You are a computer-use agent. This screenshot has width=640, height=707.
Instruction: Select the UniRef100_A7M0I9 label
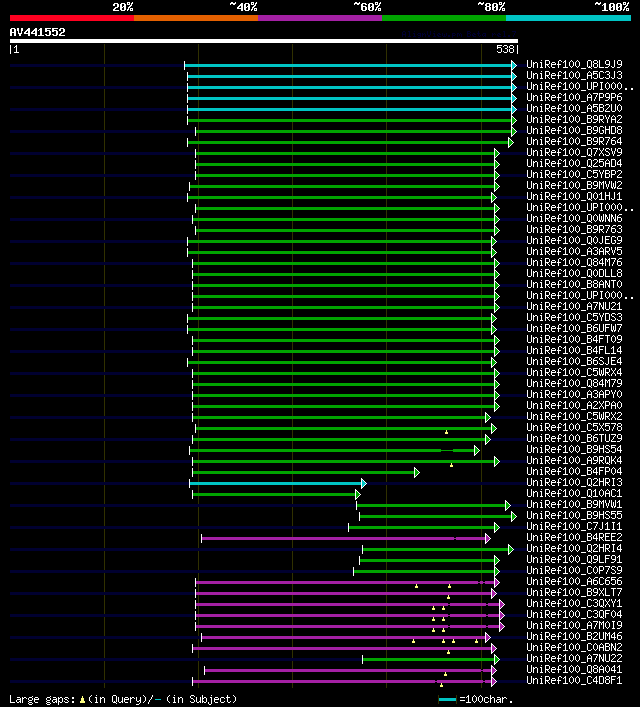(x=574, y=625)
